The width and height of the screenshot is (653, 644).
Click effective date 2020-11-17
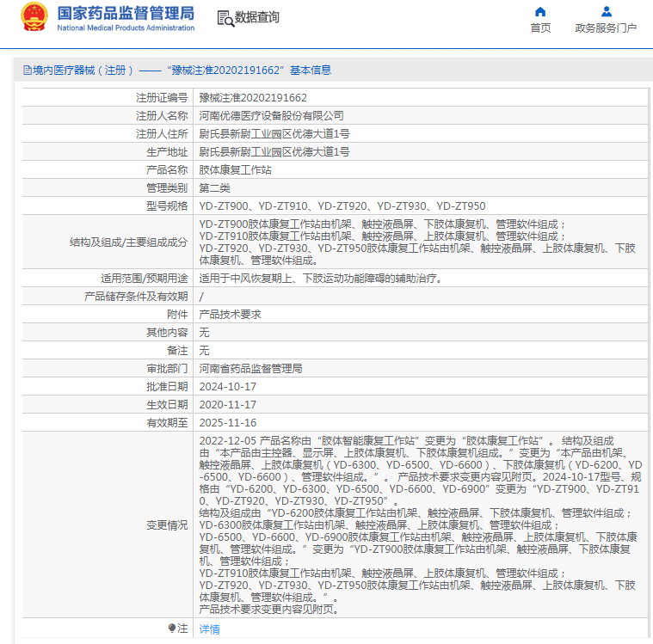point(228,405)
